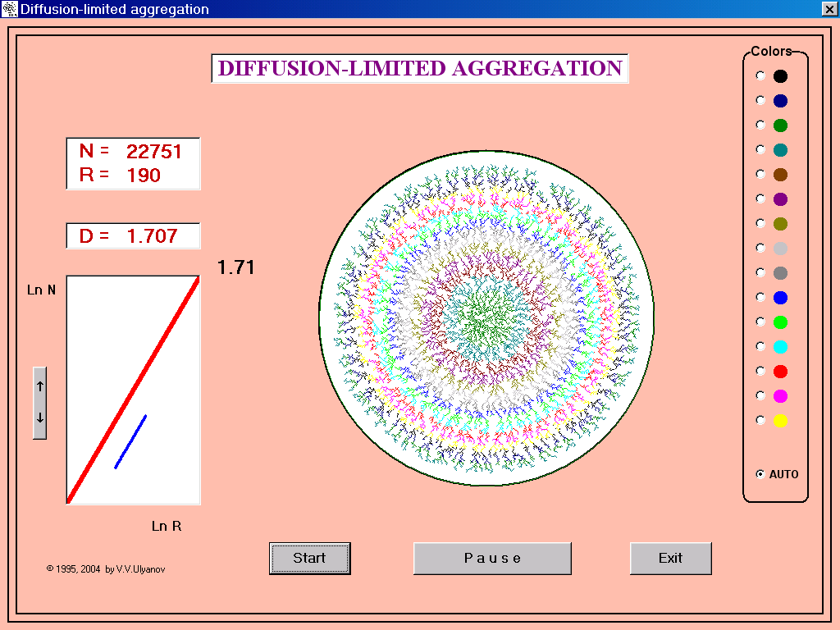This screenshot has width=840, height=630.
Task: Choose the red color radio button
Action: coord(760,371)
